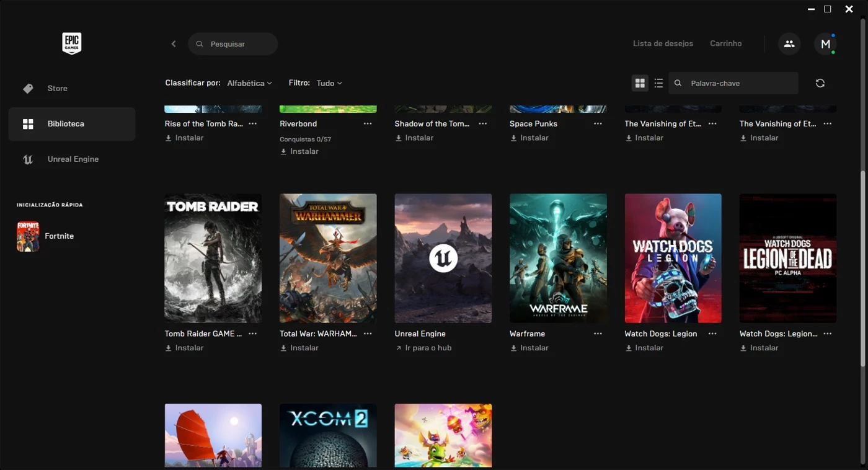
Task: Install Warframe
Action: pyautogui.click(x=529, y=348)
